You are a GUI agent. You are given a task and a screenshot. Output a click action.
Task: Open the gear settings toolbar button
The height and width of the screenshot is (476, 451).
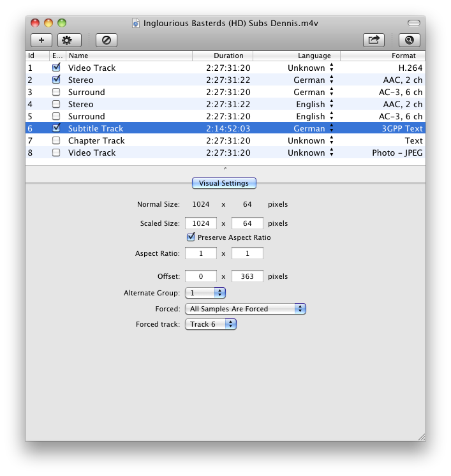point(70,40)
